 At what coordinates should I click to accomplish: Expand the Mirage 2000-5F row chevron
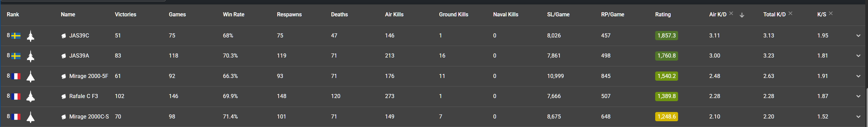pos(858,76)
